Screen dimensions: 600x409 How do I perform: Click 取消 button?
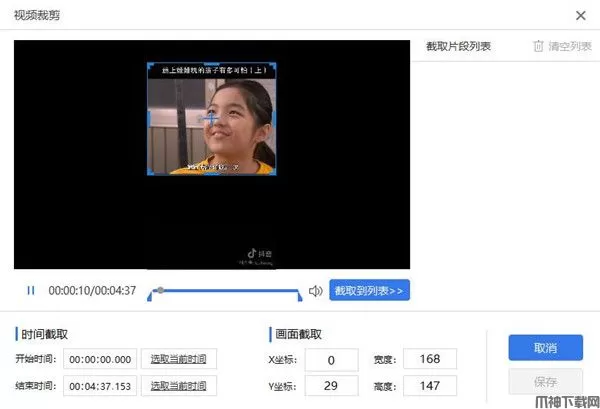click(546, 348)
